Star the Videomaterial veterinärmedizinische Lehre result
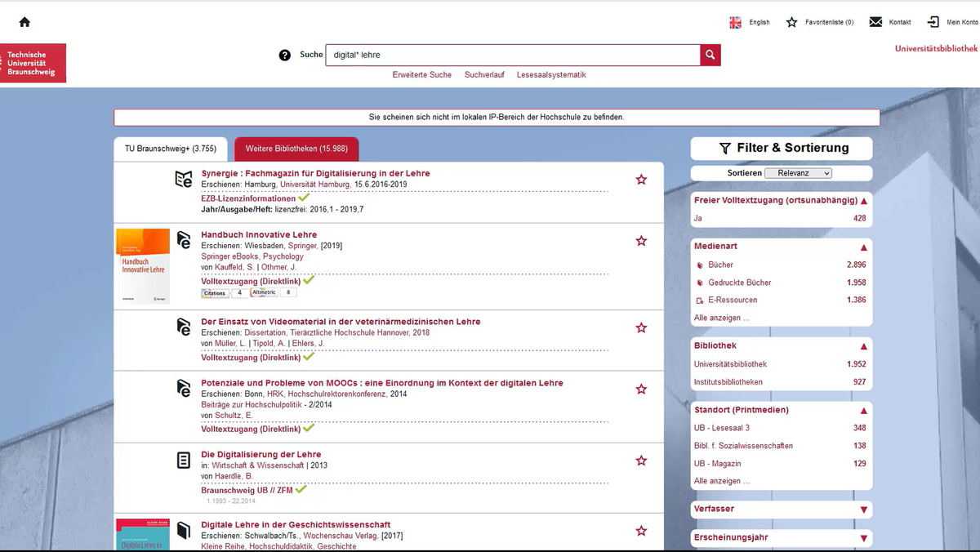 click(x=641, y=327)
